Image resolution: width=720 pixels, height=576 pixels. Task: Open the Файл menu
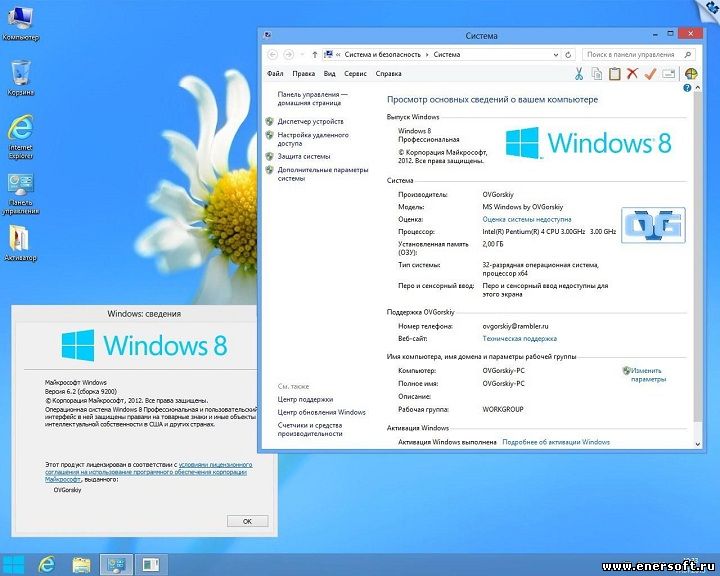tap(275, 73)
